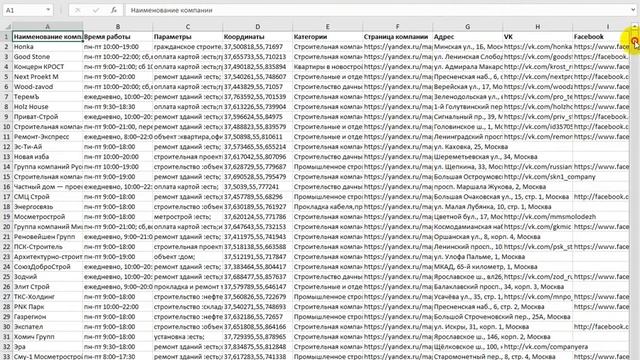Select address cell 'ул. Каховка, 25, Москва'
Viewport: 640px width, 360px height.
468,147
